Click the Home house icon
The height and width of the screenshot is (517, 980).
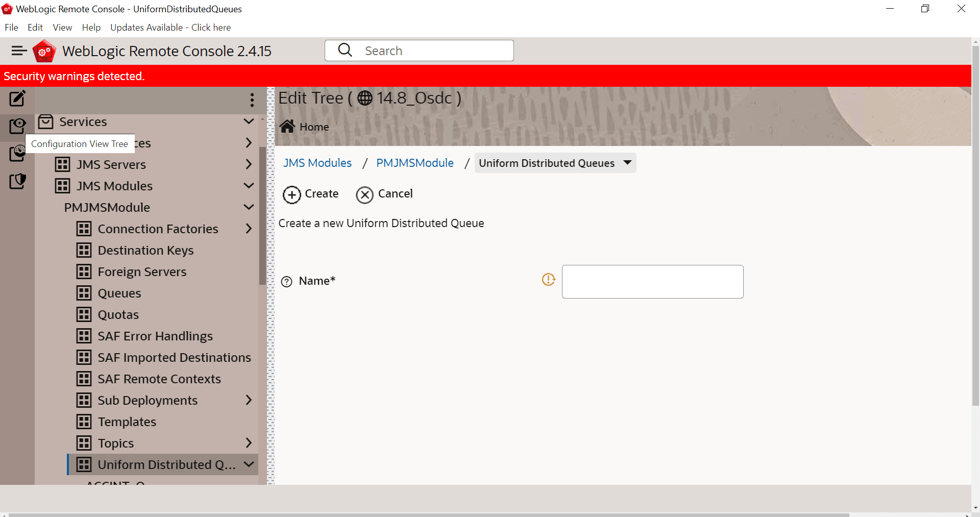tap(287, 127)
